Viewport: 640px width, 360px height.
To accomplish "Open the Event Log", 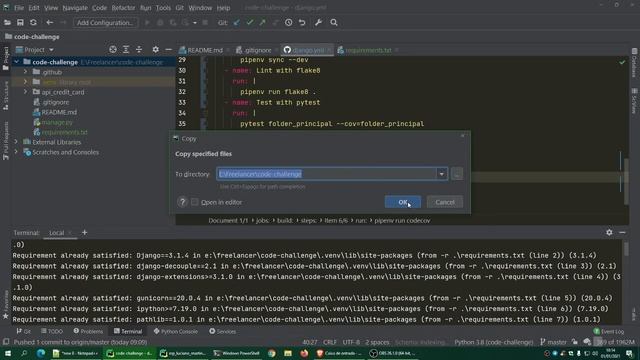I will [x=609, y=331].
